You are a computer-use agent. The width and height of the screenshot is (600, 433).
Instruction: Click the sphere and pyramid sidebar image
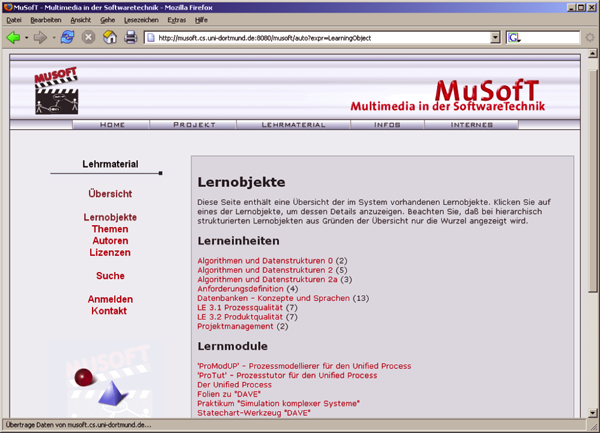(105, 379)
